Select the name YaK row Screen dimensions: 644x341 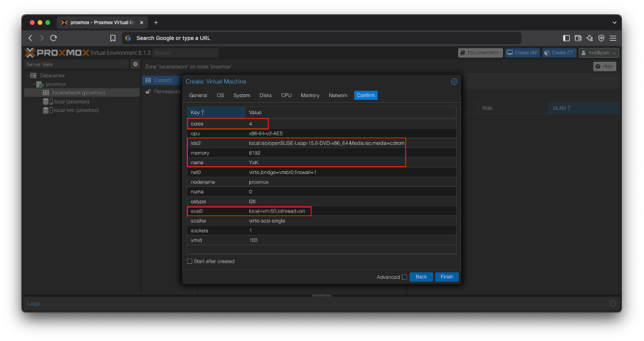point(321,163)
